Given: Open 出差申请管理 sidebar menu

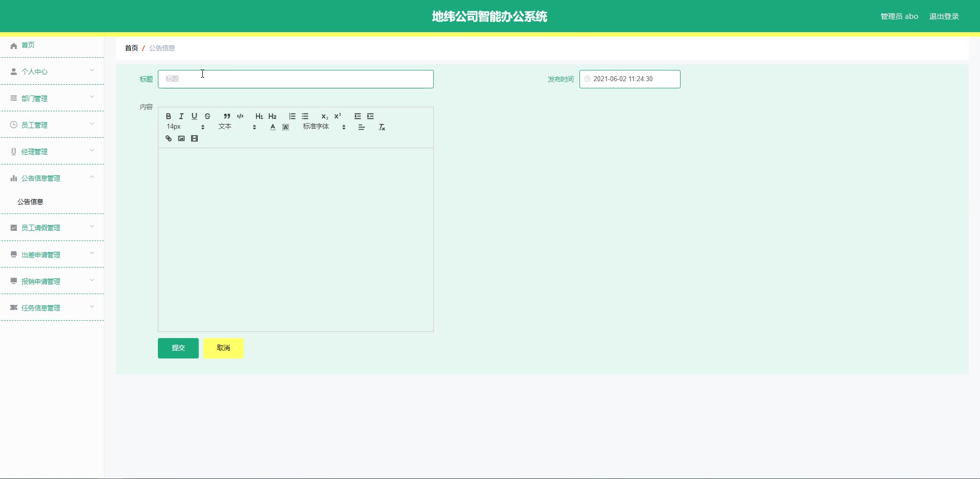Looking at the screenshot, I should pos(52,254).
